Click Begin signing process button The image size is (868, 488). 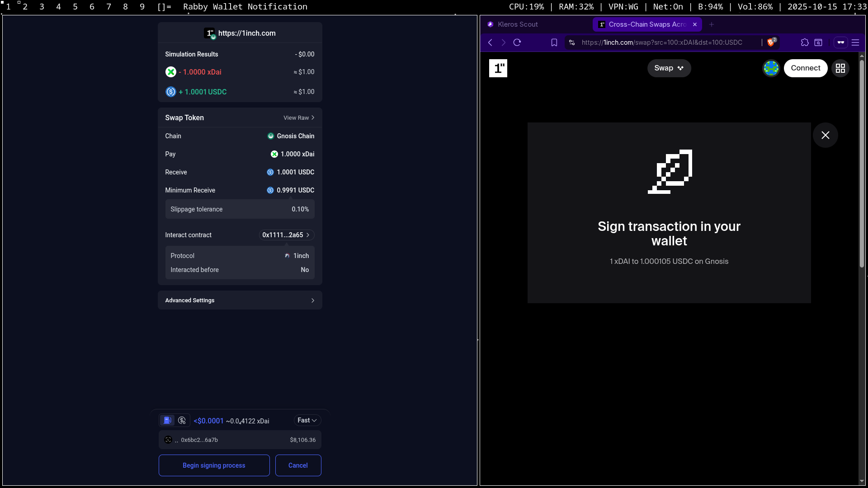point(214,465)
